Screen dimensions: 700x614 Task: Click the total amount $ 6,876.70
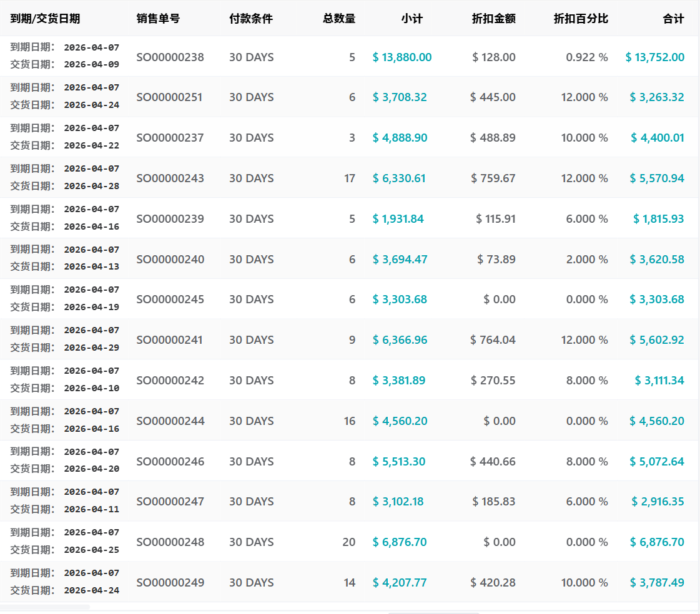click(657, 542)
